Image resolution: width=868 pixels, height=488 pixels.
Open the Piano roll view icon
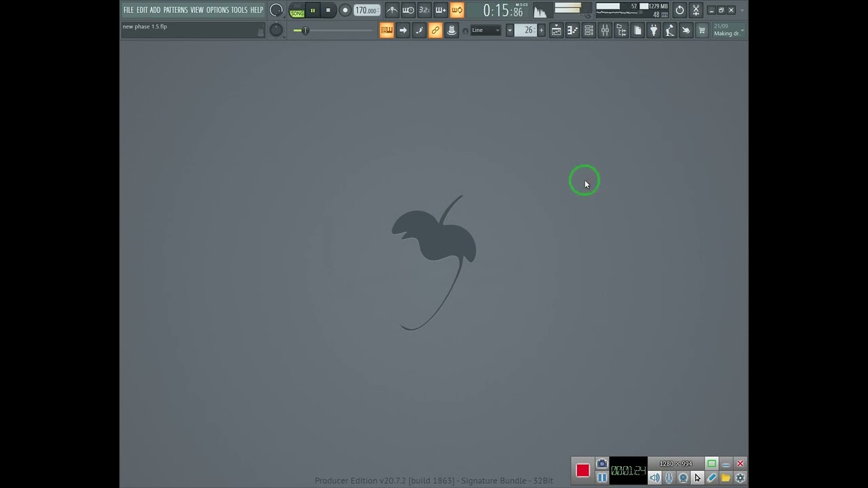(572, 30)
